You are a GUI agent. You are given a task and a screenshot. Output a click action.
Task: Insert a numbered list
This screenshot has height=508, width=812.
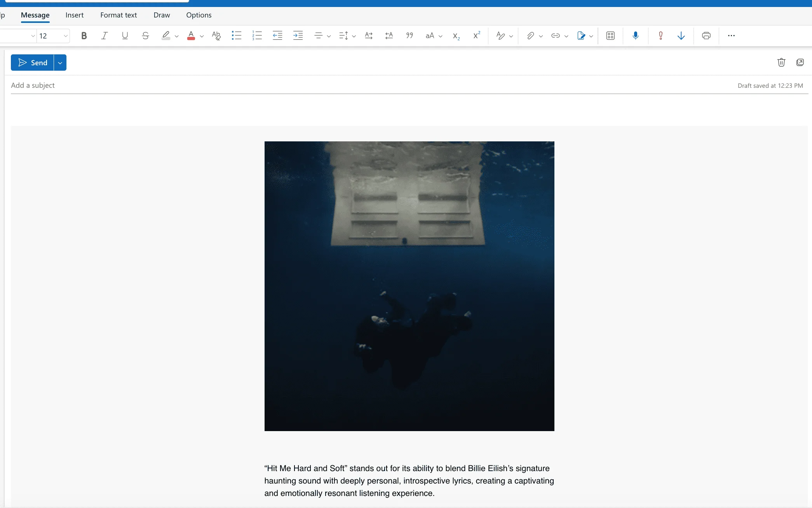tap(257, 36)
